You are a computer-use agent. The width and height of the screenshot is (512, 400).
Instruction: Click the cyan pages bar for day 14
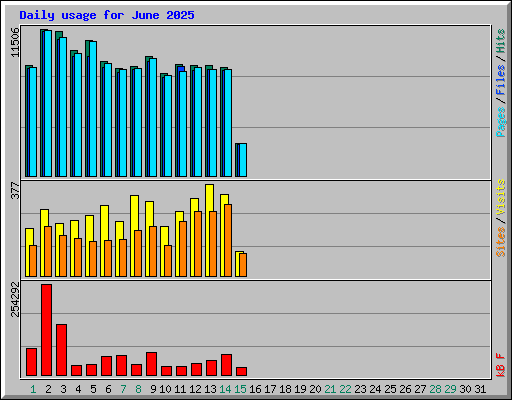[x=228, y=123]
